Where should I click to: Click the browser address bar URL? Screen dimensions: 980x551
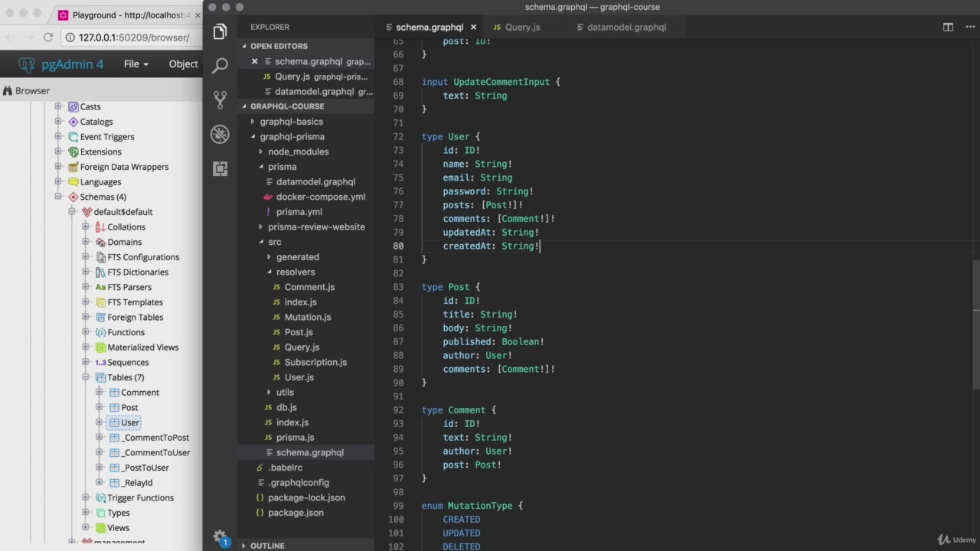tap(134, 37)
